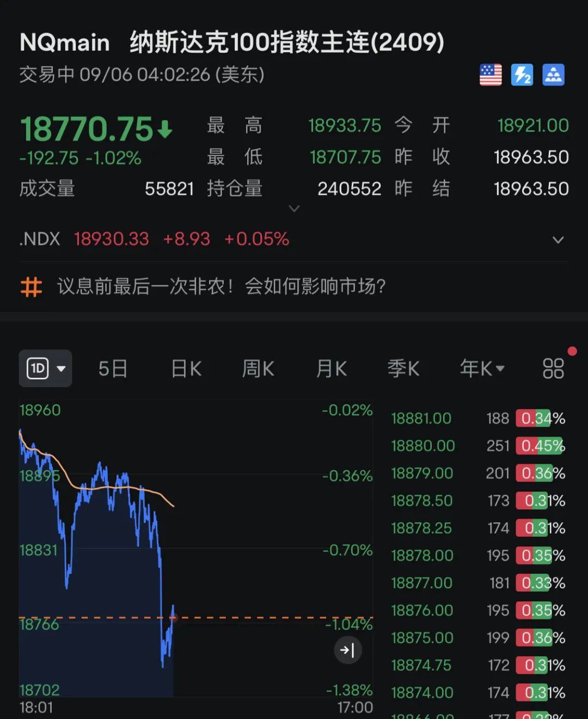Tap the change -192.75 -1.02% text

[x=81, y=158]
